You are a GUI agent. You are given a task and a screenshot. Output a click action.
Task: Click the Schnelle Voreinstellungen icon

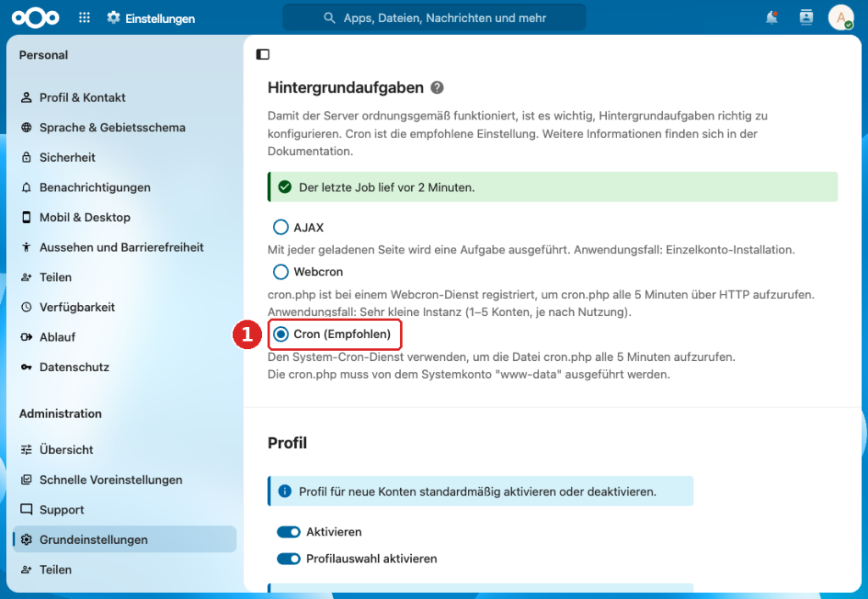[26, 480]
